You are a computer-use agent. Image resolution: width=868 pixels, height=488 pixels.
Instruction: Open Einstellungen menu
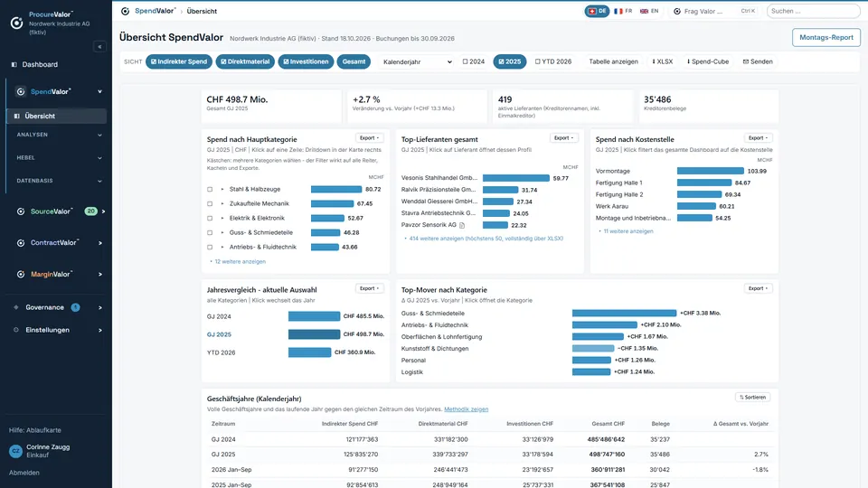[x=55, y=330]
